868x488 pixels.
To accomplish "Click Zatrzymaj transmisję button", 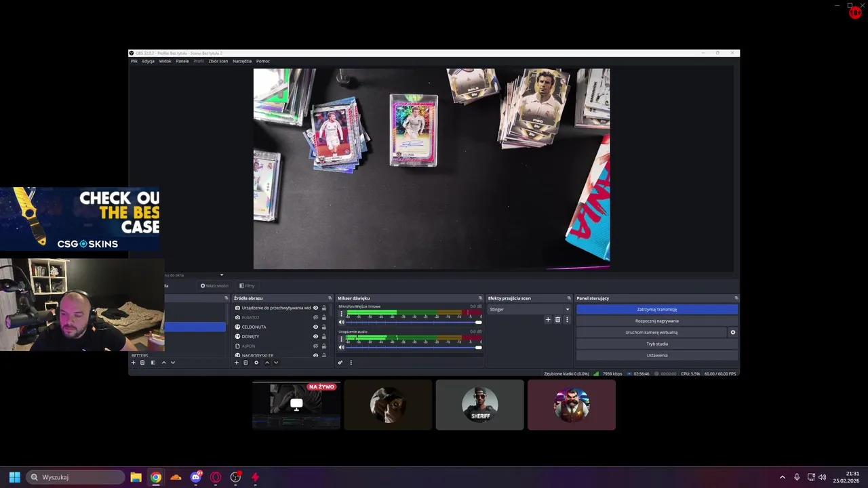I will point(657,309).
